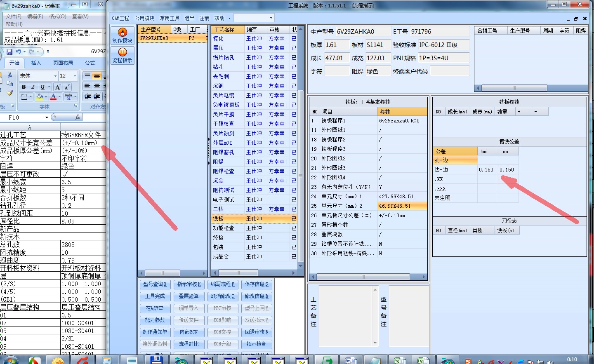Switch to the 页面布局 ribbon tab
The image size is (594, 364).
(63, 63)
